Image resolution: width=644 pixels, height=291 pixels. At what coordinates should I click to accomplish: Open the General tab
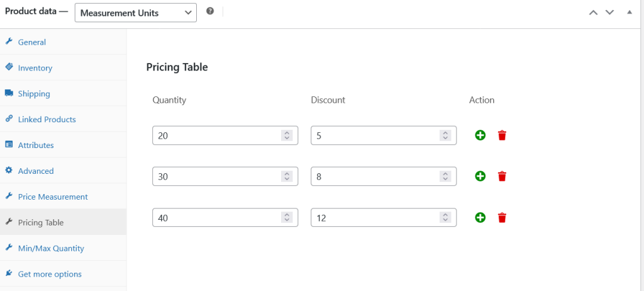click(x=31, y=42)
